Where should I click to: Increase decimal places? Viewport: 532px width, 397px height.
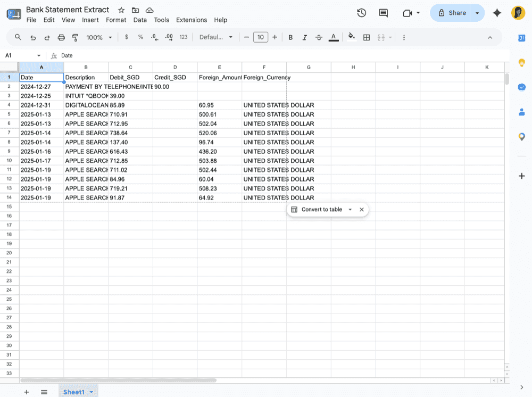click(x=169, y=37)
